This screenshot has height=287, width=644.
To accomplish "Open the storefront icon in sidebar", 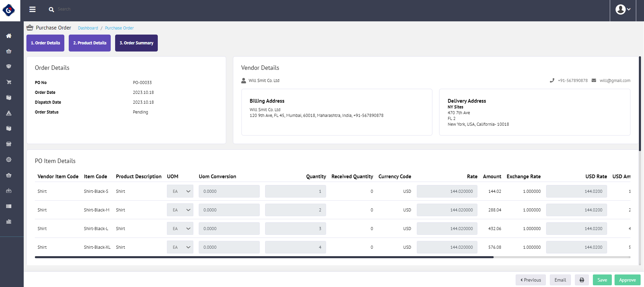I will [x=9, y=144].
